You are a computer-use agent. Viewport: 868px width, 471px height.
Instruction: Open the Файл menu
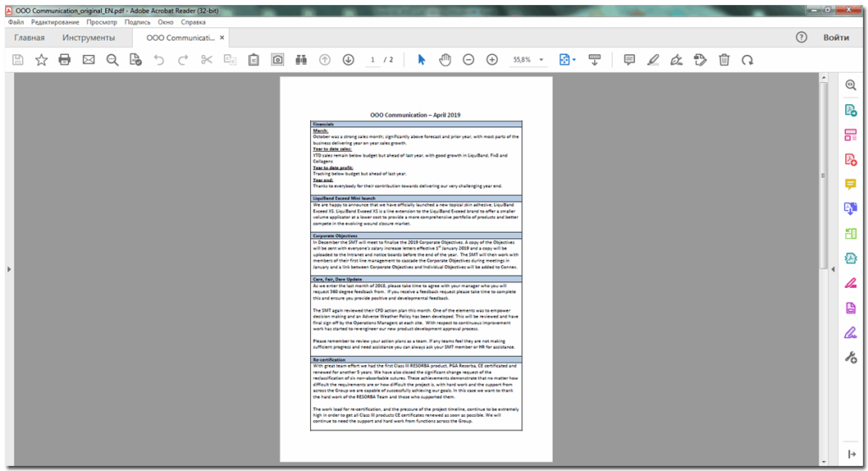16,21
